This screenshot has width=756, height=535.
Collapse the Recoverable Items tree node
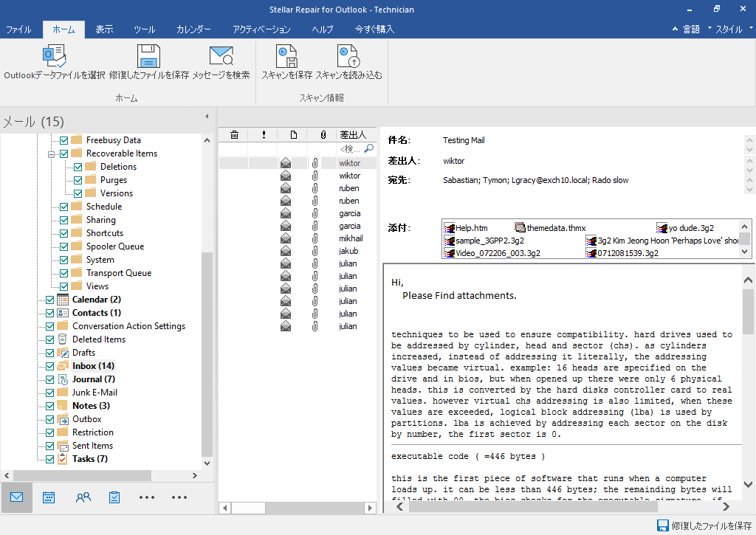(x=51, y=154)
